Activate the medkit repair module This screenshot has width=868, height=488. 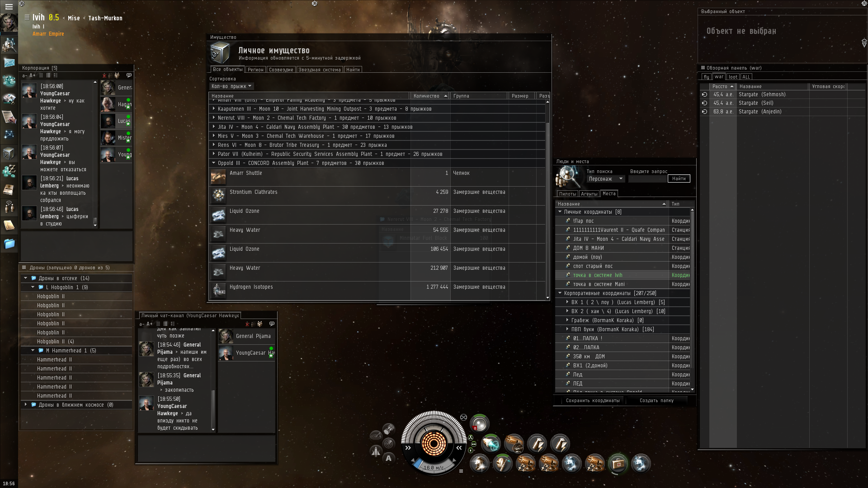pos(618,463)
